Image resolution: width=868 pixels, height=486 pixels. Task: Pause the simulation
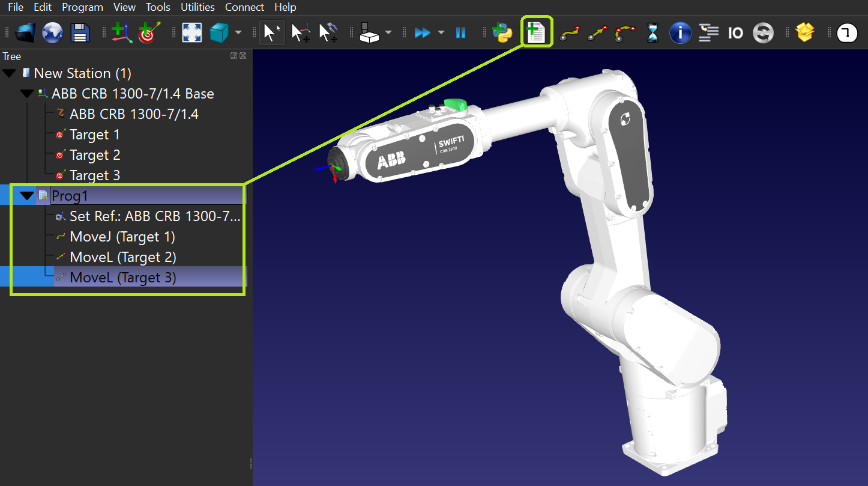(x=460, y=32)
